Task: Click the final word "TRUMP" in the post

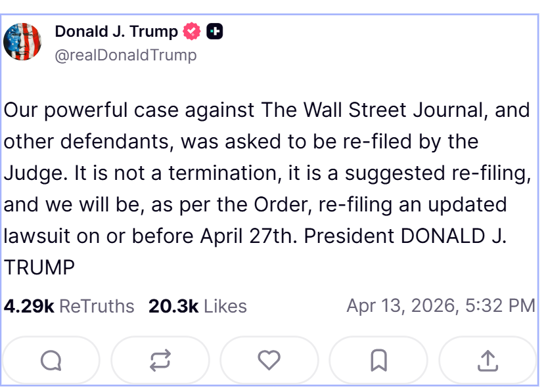Action: 39,267
